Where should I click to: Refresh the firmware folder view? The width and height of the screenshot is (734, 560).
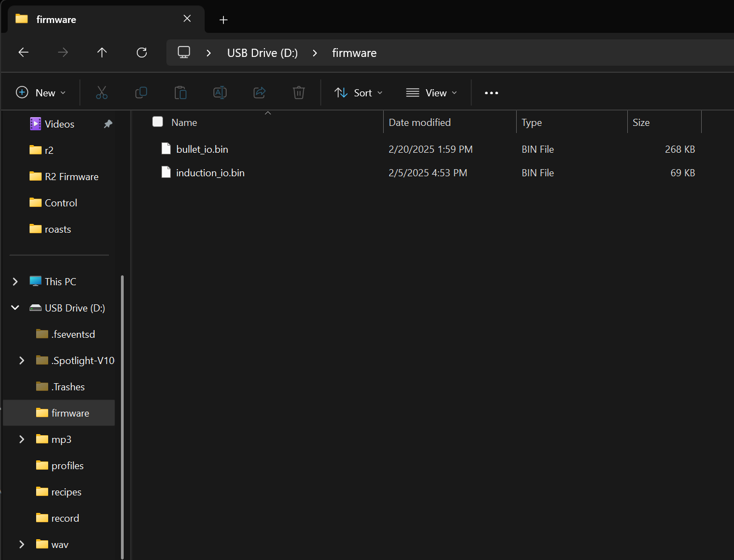coord(142,53)
